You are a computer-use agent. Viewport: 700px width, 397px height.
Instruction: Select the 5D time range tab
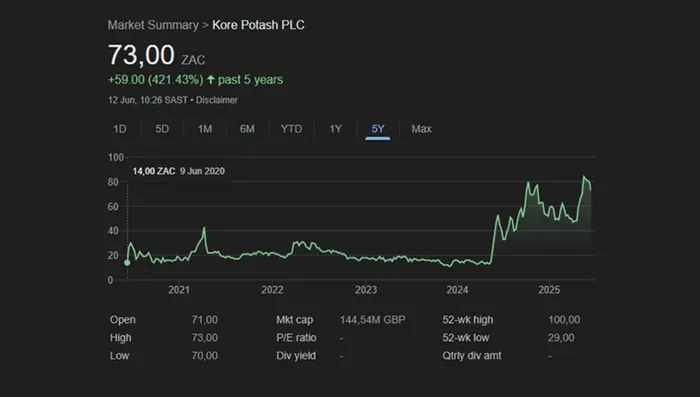click(x=162, y=129)
